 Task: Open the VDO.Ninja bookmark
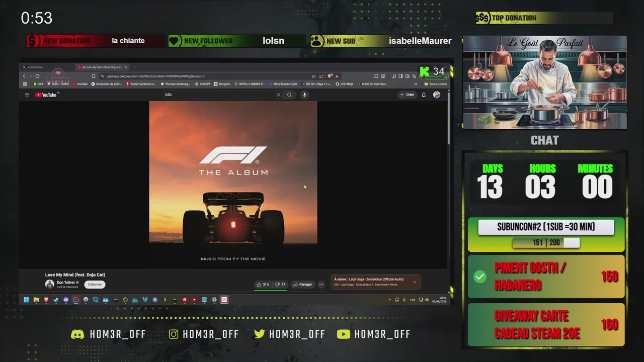click(x=345, y=84)
